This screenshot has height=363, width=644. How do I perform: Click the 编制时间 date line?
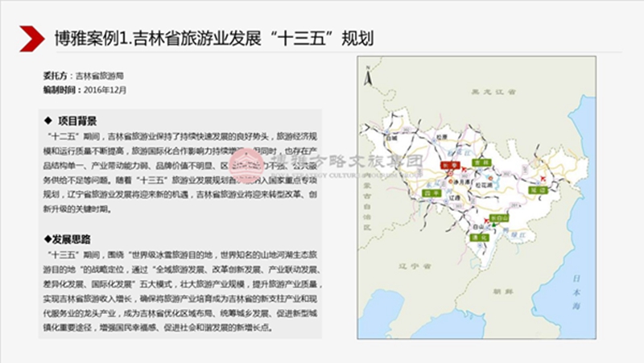click(x=85, y=89)
